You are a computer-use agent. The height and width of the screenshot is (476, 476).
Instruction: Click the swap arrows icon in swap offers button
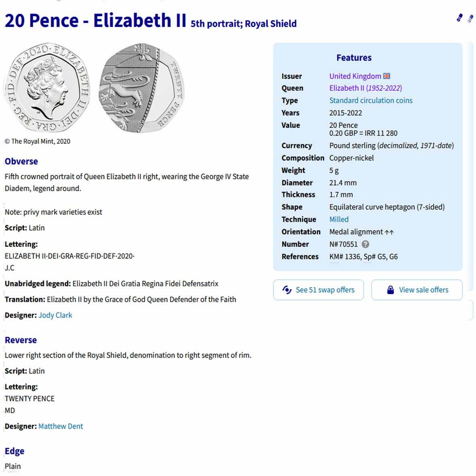coord(287,290)
